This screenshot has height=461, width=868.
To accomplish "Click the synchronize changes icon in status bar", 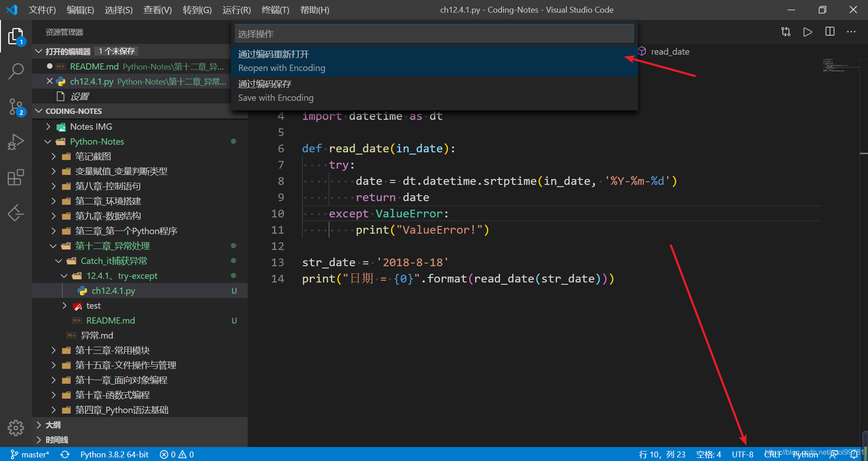I will 65,454.
